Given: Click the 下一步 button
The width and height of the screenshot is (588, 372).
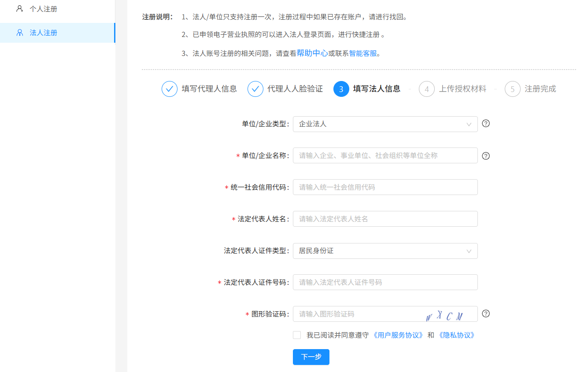Looking at the screenshot, I should point(311,357).
